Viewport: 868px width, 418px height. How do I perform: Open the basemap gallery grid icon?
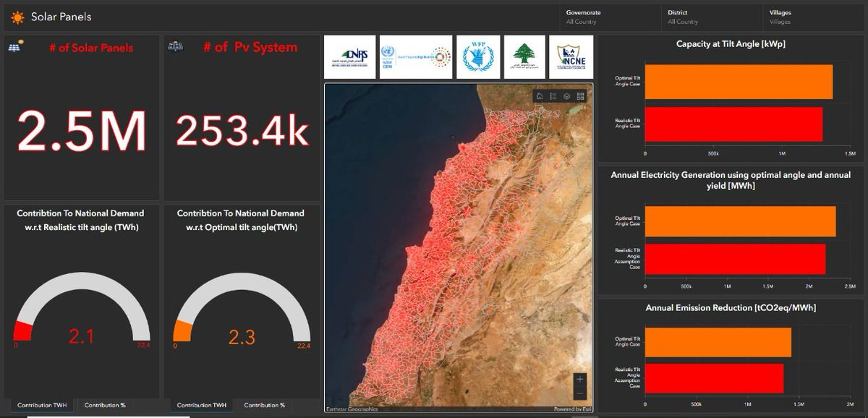tap(581, 96)
